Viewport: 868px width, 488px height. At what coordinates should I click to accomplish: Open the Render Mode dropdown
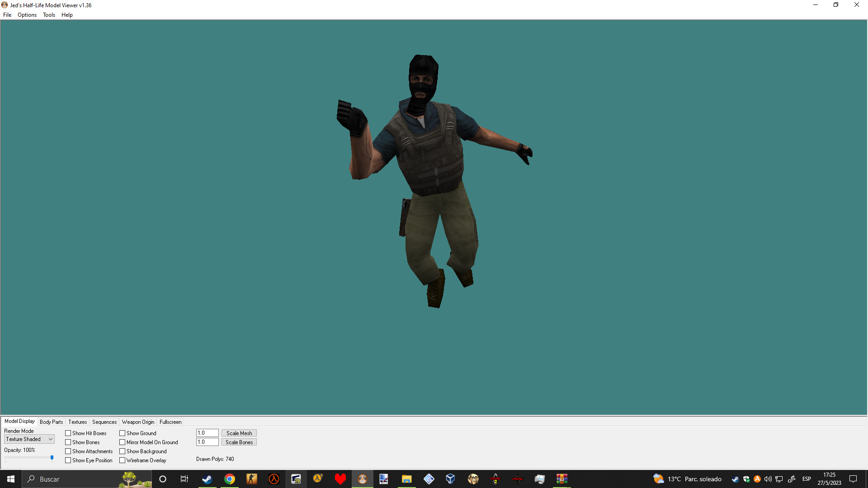[50, 439]
